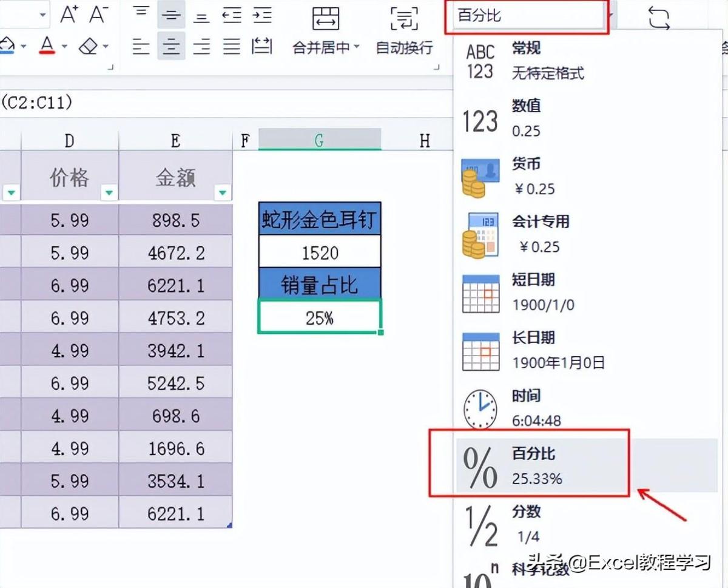Toggle horizontal center alignment

tap(171, 46)
